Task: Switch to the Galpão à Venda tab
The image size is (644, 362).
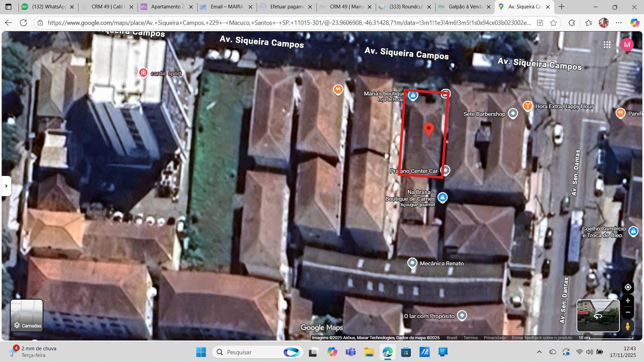Action: pos(465,7)
